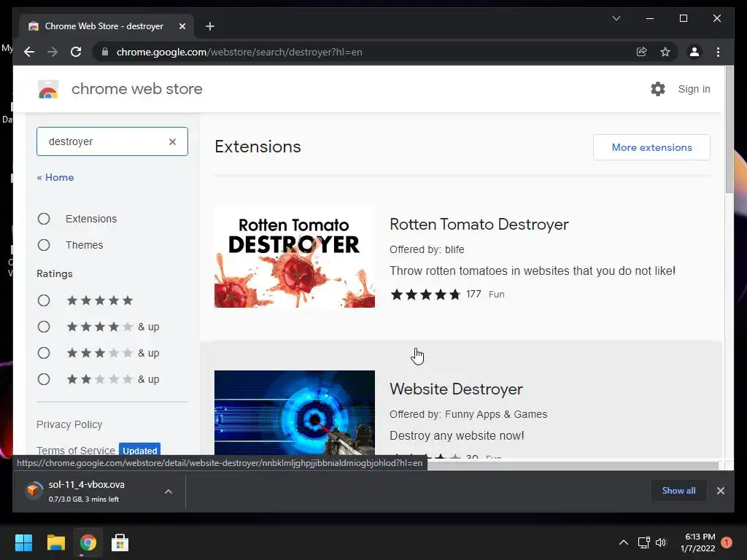Select the Themes radio filter
The image size is (747, 560).
pyautogui.click(x=44, y=245)
